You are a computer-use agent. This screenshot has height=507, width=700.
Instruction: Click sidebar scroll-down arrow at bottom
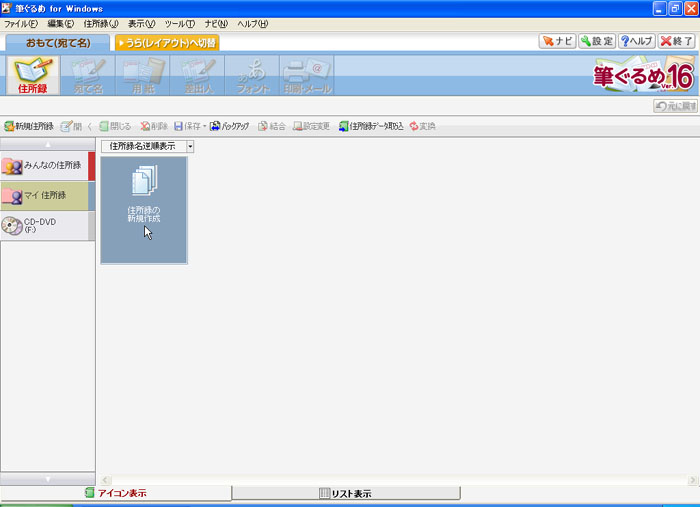48,479
